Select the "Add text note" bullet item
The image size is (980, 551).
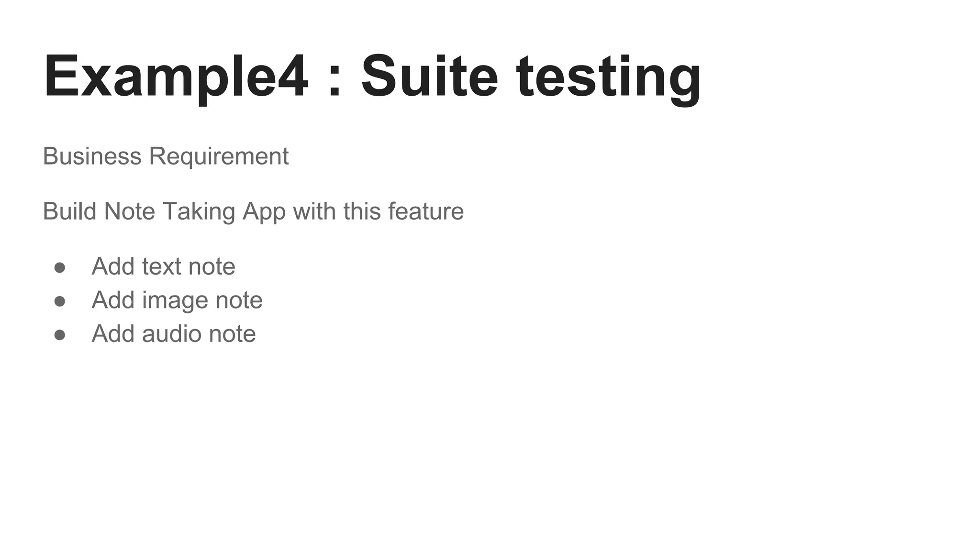163,266
